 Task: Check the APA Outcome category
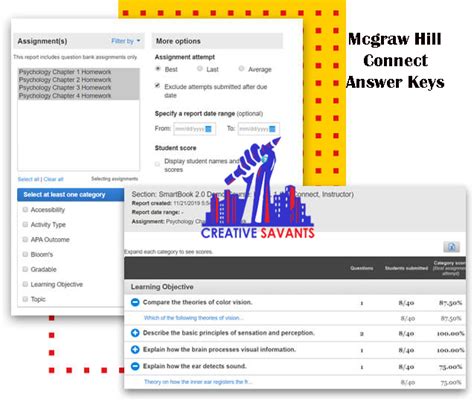[25, 240]
